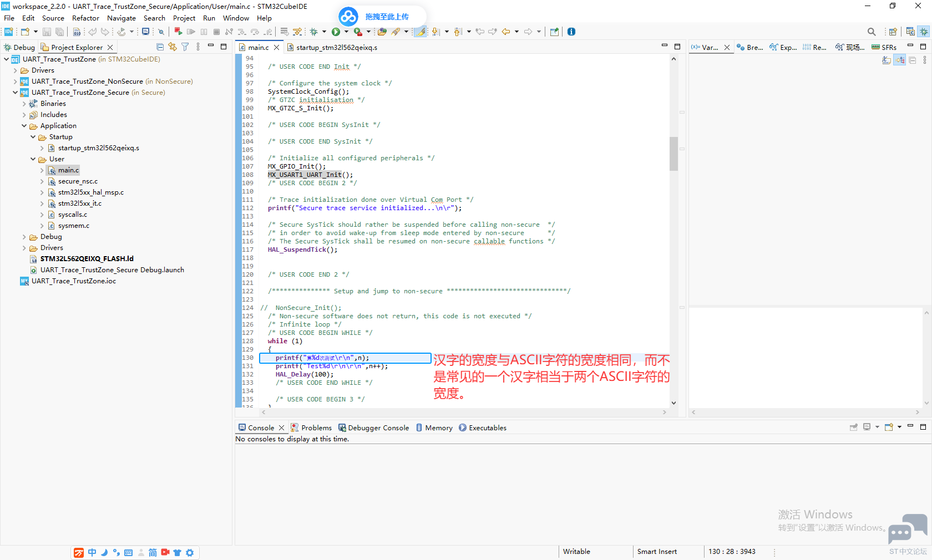Select UART_Trace_TrustZone.ioc file
The height and width of the screenshot is (560, 932).
click(73, 281)
